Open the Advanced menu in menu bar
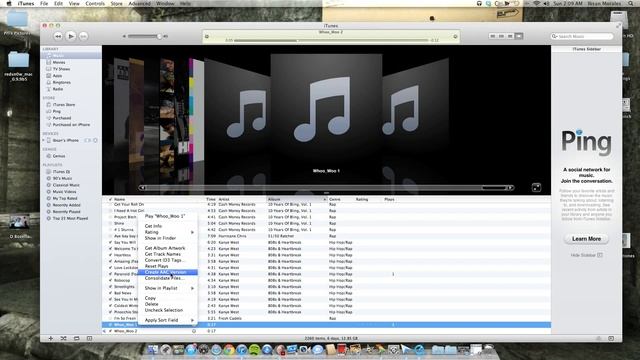The width and height of the screenshot is (640, 360). click(140, 3)
